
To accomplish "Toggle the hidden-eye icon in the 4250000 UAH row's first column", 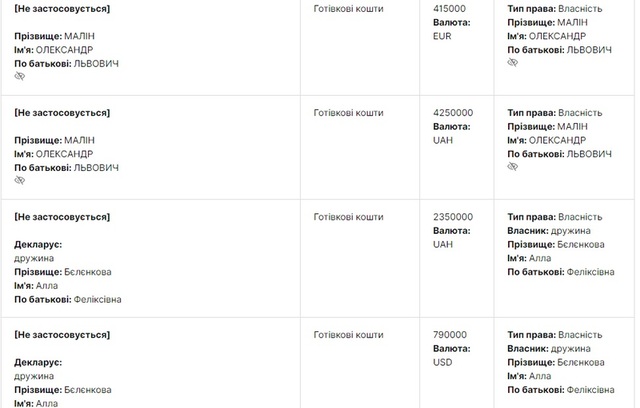I will 19,181.
